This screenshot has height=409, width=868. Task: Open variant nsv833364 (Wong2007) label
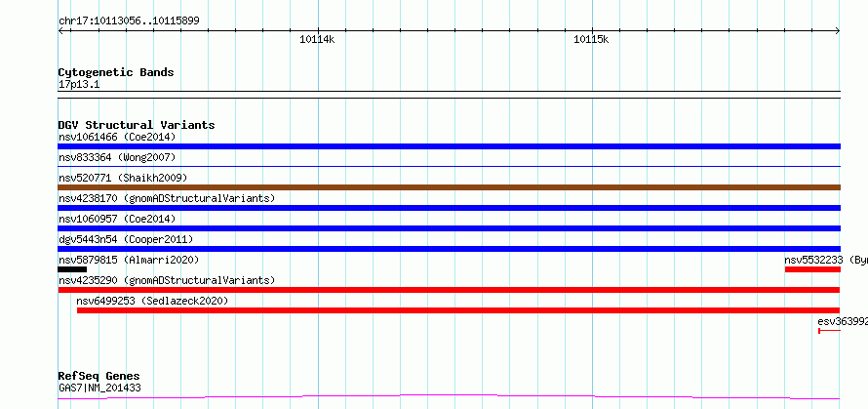click(x=117, y=157)
